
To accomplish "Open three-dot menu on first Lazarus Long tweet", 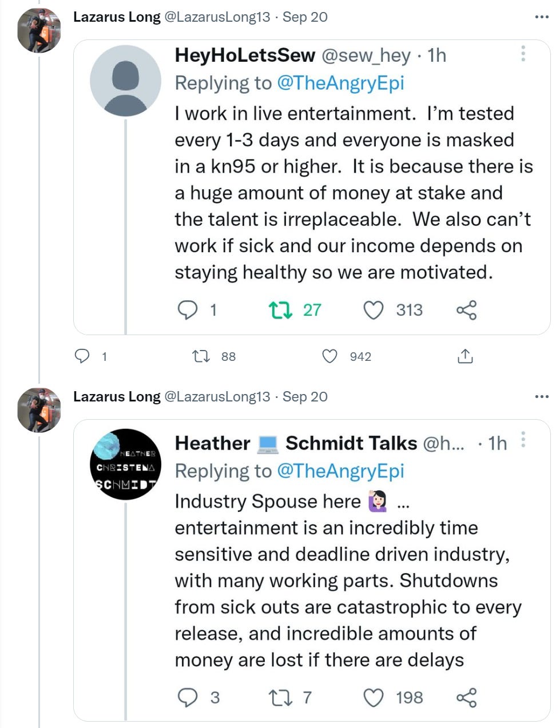I will 541,17.
